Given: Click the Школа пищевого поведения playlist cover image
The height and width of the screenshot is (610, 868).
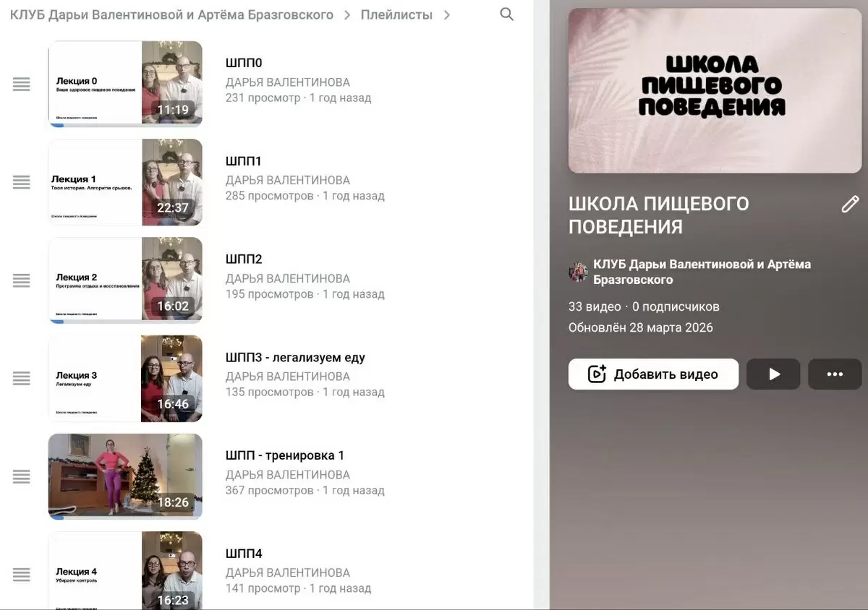Looking at the screenshot, I should (x=715, y=91).
